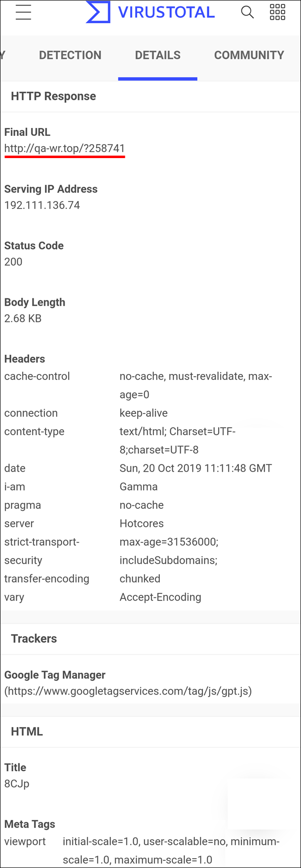Image resolution: width=301 pixels, height=868 pixels.
Task: Click the viewport meta tag value
Action: (171, 851)
